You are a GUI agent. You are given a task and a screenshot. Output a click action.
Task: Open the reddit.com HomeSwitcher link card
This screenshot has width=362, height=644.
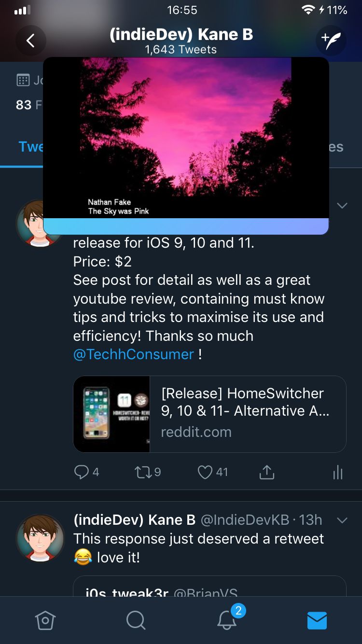[x=209, y=414]
